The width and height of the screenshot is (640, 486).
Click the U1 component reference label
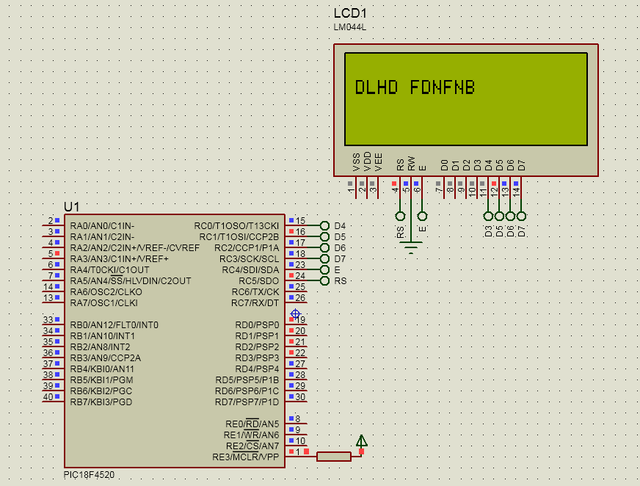(71, 207)
